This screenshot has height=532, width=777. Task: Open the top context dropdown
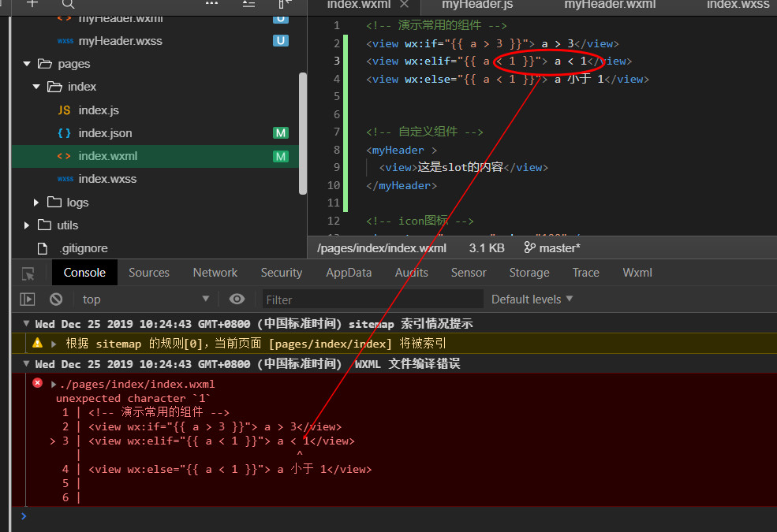click(145, 299)
